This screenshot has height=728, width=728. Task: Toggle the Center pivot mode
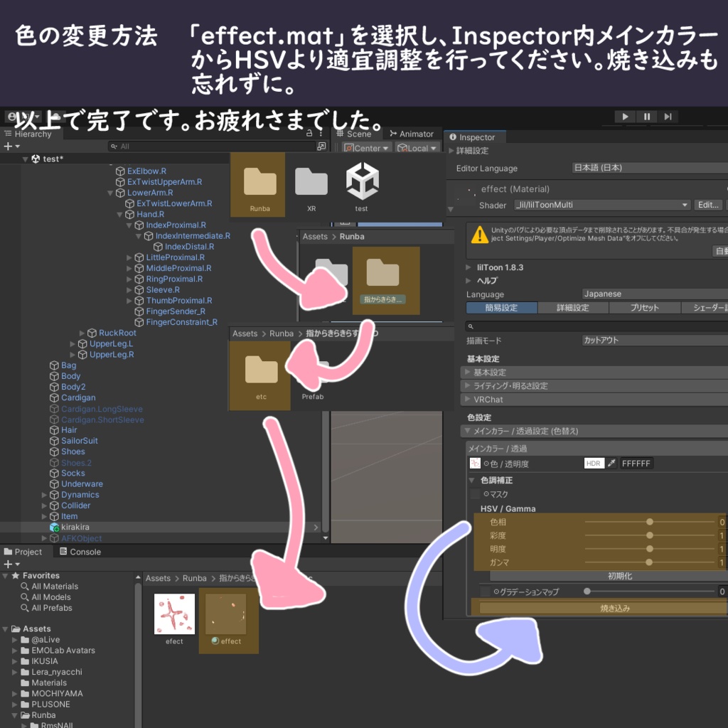[x=367, y=147]
